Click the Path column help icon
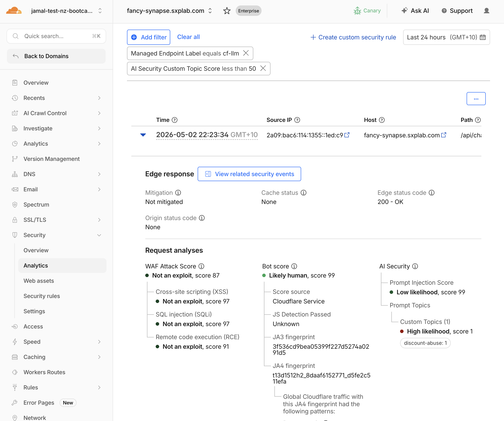Image resolution: width=504 pixels, height=421 pixels. click(478, 120)
